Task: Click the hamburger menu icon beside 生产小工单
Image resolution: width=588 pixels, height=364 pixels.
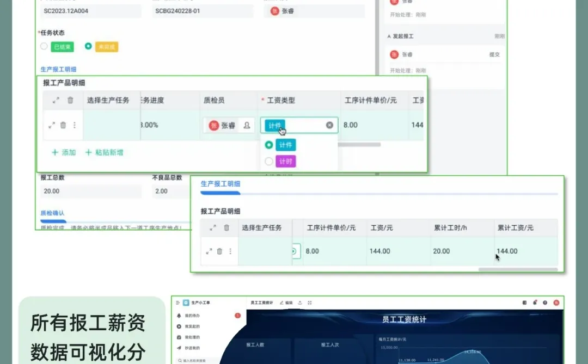Action: [177, 303]
